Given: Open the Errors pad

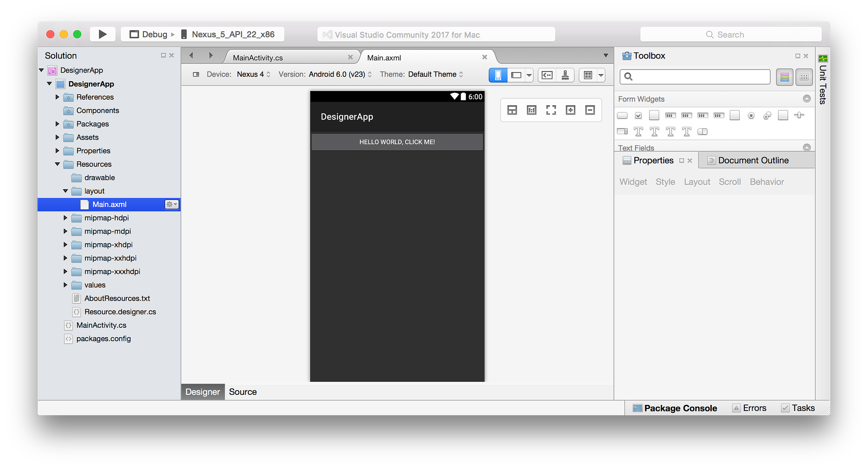Looking at the screenshot, I should pos(749,408).
